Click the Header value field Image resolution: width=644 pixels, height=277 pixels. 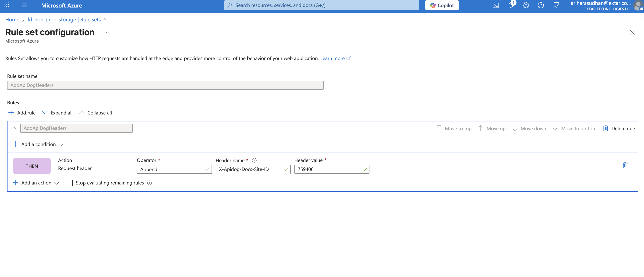[329, 169]
